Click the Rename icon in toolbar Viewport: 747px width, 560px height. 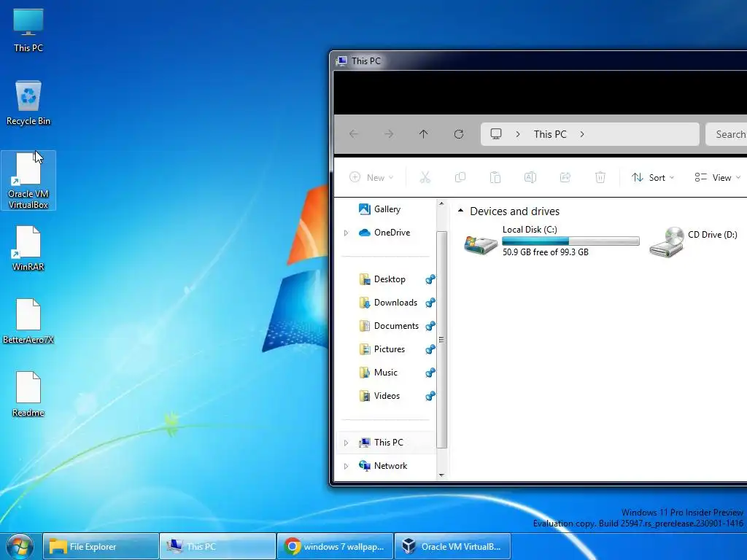tap(530, 178)
